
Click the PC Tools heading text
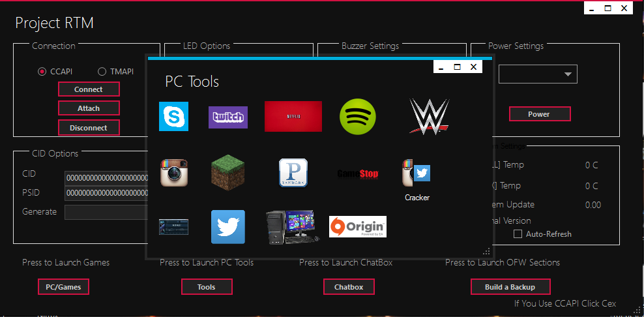pyautogui.click(x=192, y=82)
